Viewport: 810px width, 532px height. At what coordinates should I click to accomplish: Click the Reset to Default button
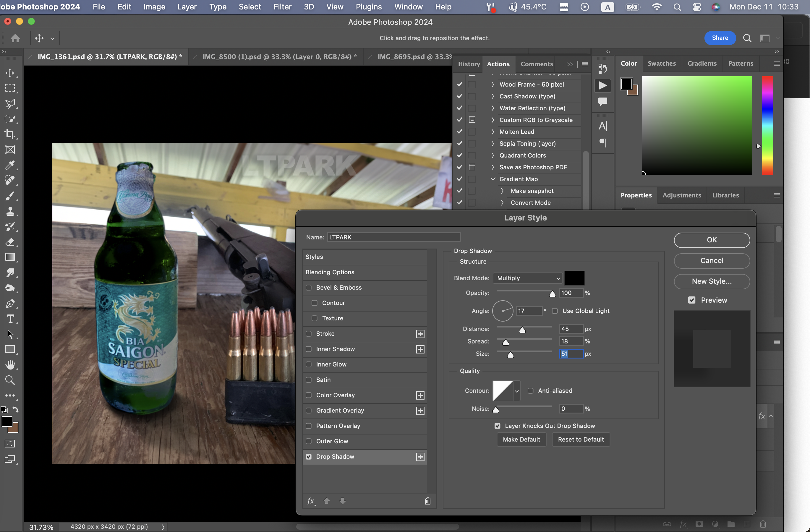(580, 439)
